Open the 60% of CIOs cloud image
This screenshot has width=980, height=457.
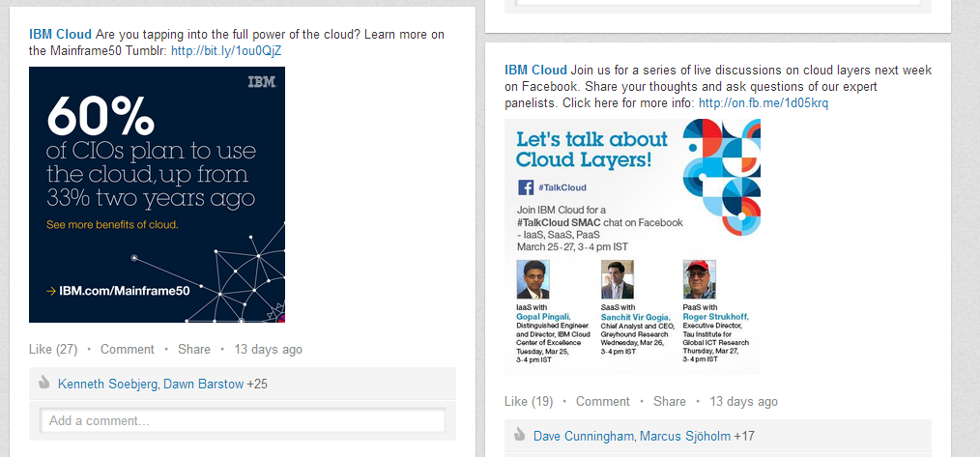(157, 194)
